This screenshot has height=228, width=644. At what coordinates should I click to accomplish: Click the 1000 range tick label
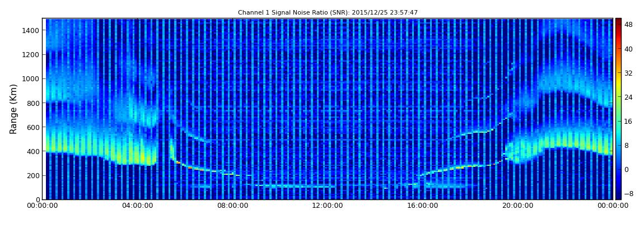[x=31, y=79]
